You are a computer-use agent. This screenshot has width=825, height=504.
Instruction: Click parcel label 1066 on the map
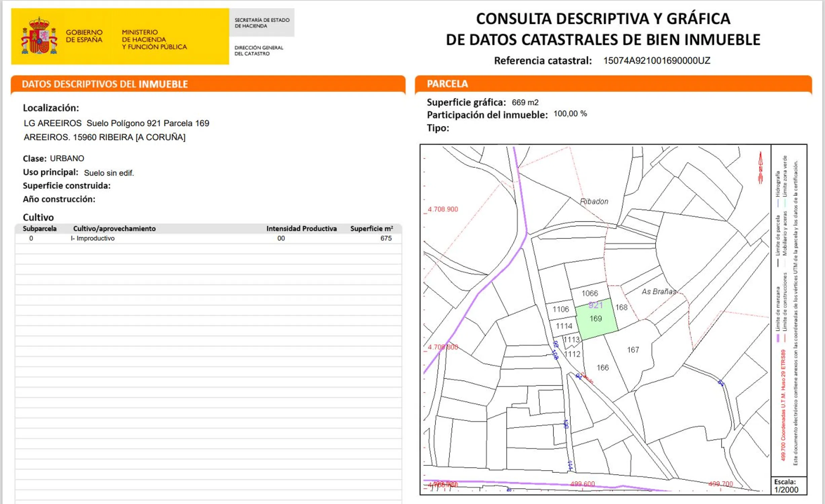(590, 293)
